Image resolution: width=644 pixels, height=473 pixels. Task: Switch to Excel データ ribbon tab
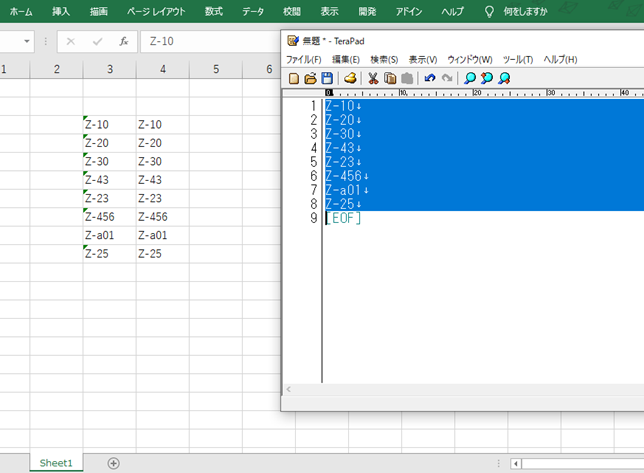tap(253, 11)
